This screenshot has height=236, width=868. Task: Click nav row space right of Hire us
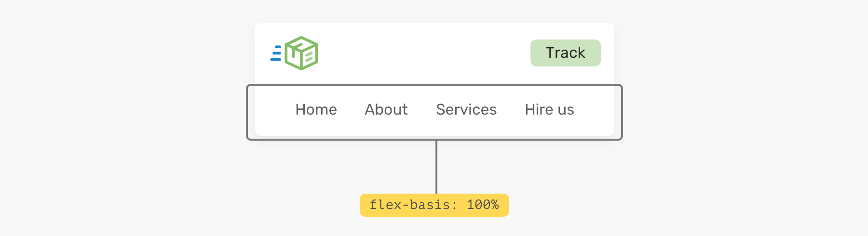pyautogui.click(x=594, y=110)
